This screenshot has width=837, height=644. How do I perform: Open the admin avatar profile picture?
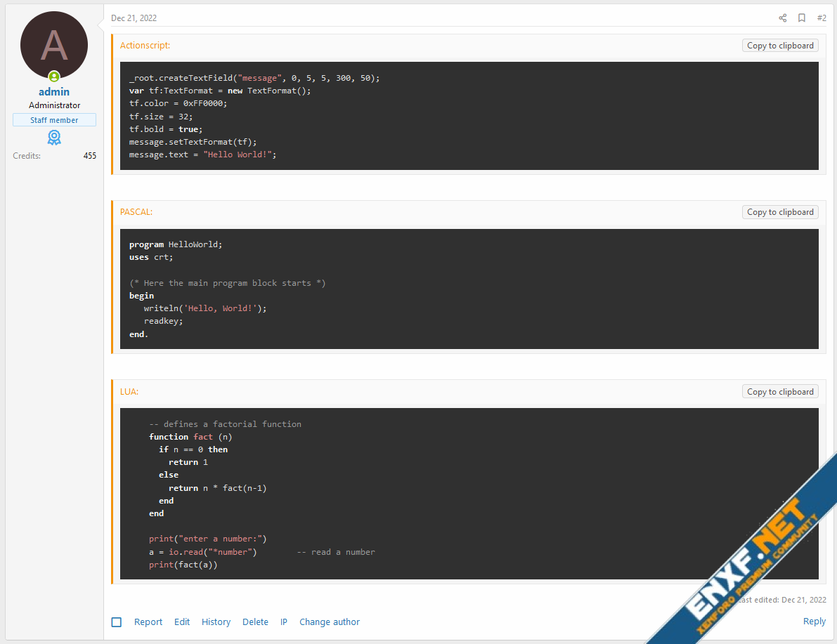pyautogui.click(x=54, y=45)
